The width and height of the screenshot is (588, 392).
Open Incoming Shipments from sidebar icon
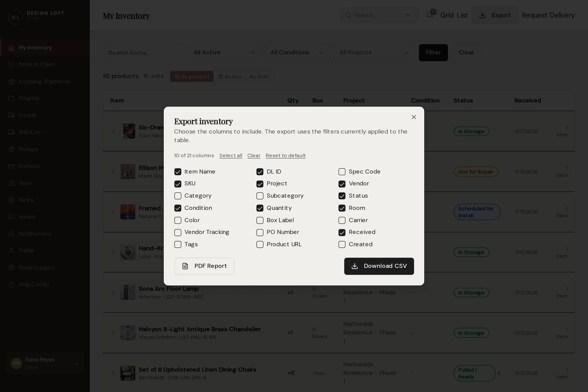click(x=11, y=81)
